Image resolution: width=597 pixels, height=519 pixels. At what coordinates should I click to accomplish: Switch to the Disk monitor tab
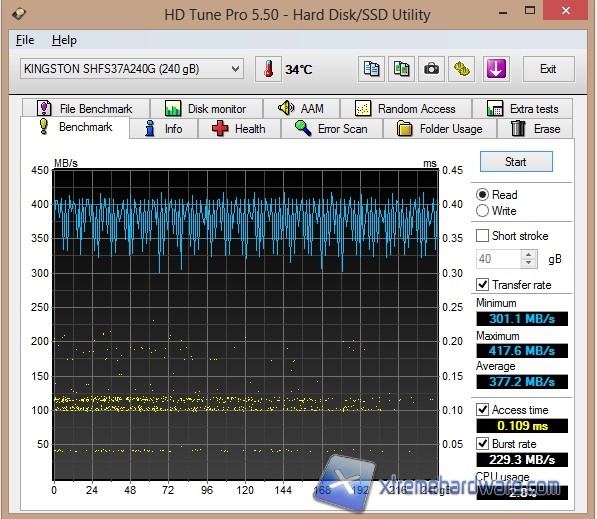click(206, 109)
